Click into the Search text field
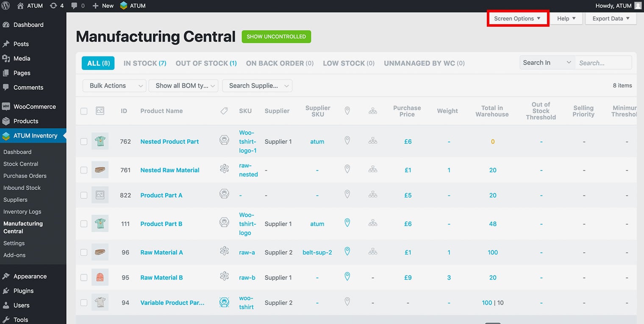Image resolution: width=644 pixels, height=324 pixels. (x=603, y=63)
